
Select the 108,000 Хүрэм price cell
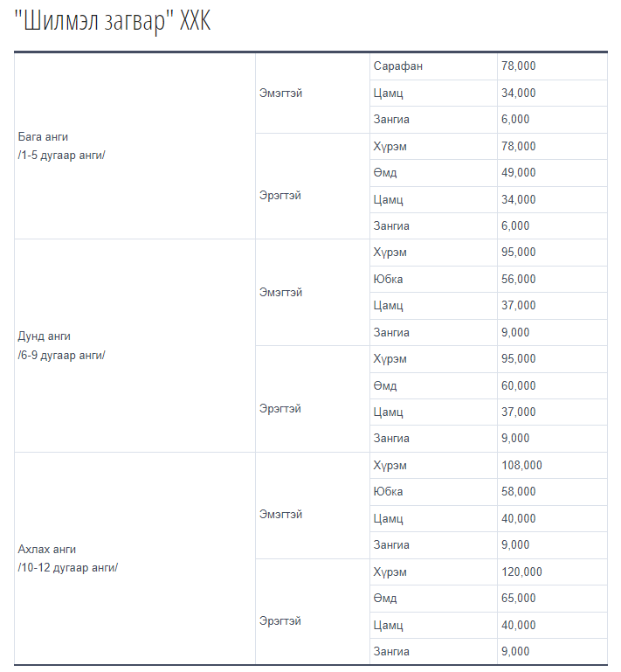point(553,466)
